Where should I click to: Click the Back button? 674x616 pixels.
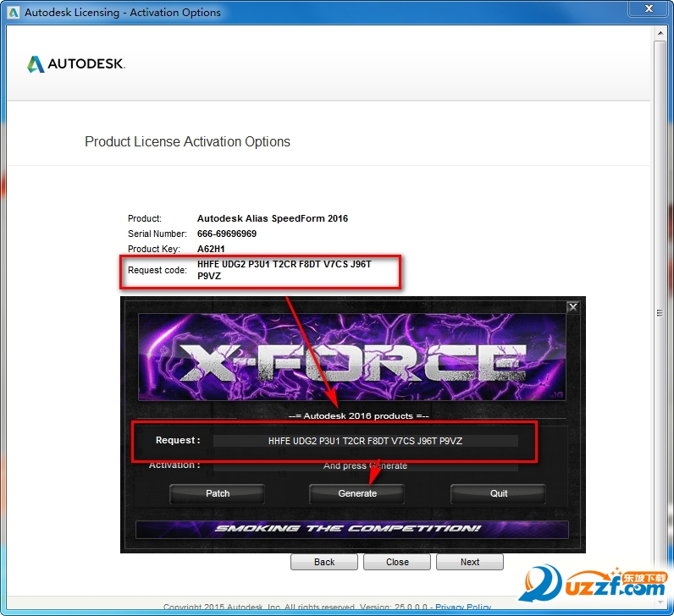(324, 562)
